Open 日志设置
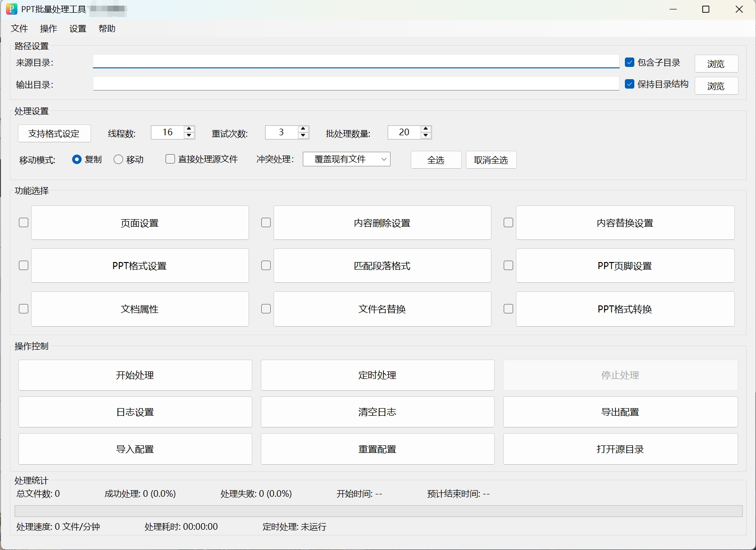 [135, 412]
